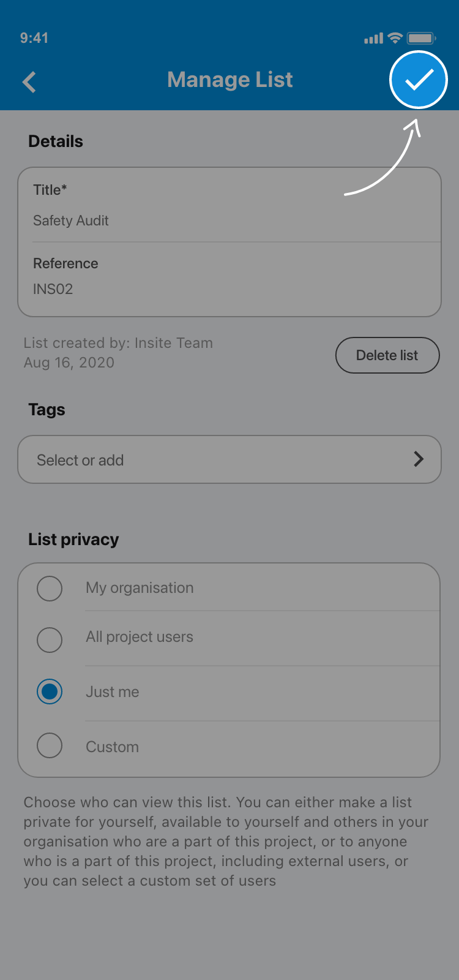The height and width of the screenshot is (980, 459).
Task: Select the Just me privacy option
Action: [50, 692]
